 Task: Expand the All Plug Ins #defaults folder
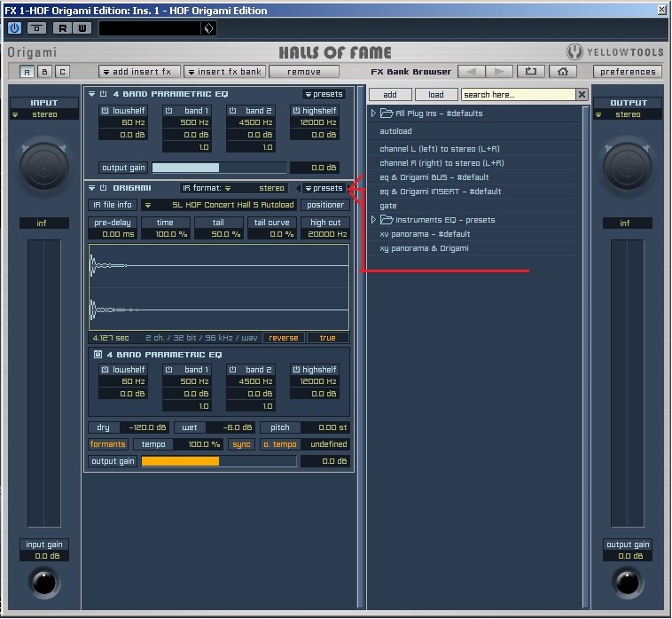(373, 114)
